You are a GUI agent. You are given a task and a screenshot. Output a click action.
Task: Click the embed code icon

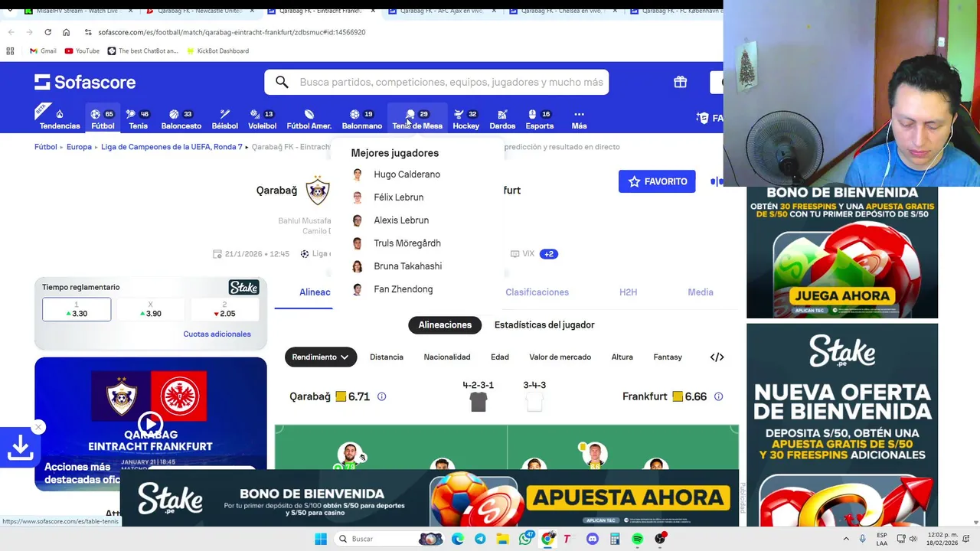click(x=717, y=357)
